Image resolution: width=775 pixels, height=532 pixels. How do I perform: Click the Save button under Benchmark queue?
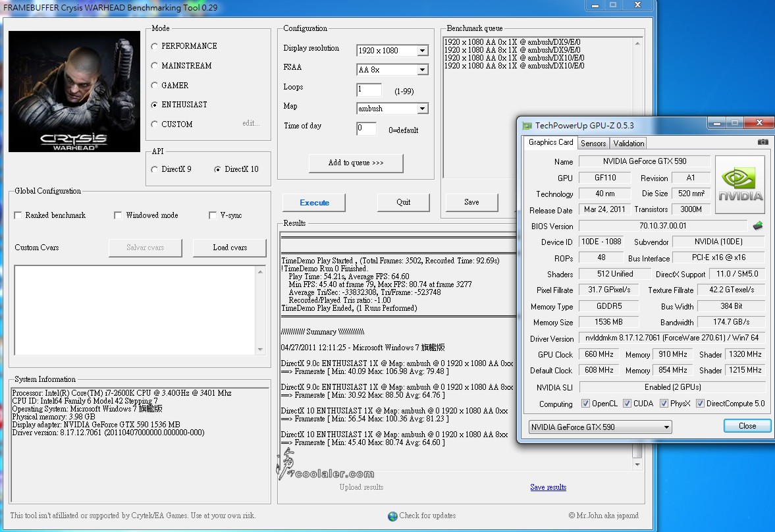point(471,202)
